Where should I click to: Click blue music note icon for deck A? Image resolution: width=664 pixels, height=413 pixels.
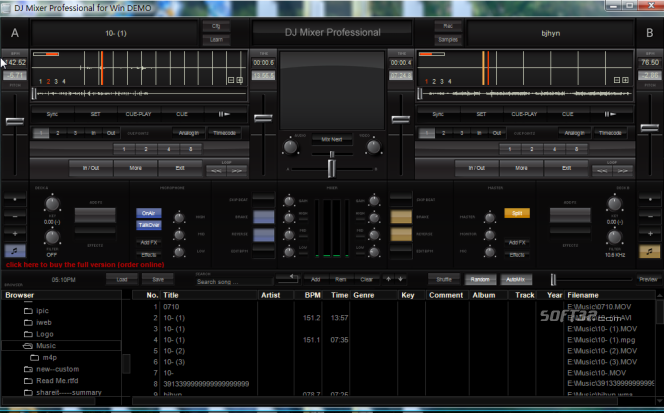[15, 251]
